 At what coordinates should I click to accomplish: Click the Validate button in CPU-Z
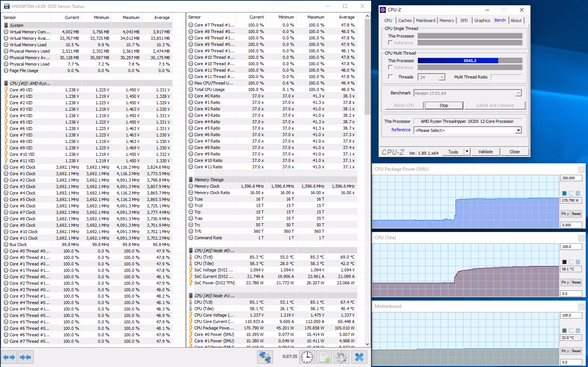pyautogui.click(x=485, y=152)
